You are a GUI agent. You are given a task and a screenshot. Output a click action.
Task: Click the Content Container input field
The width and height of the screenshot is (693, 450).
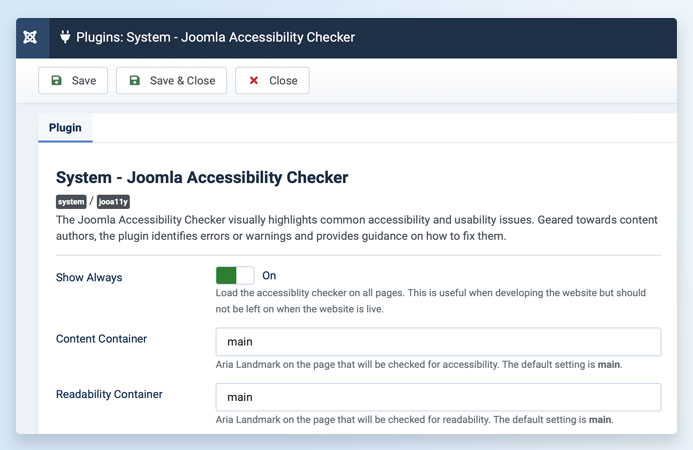pos(438,342)
